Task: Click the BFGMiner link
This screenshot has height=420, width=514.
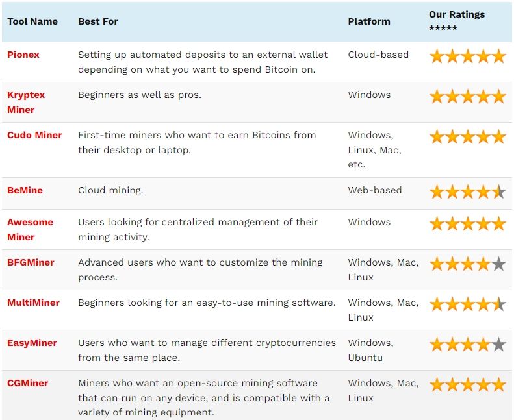Action: [x=31, y=262]
